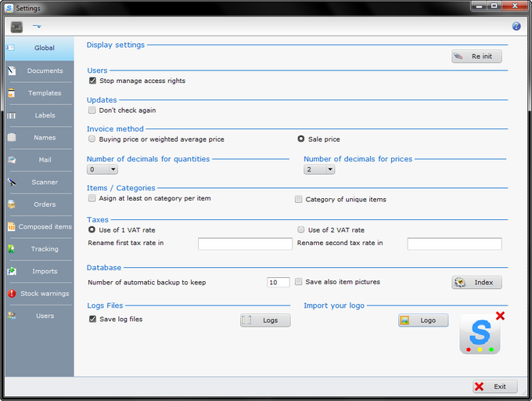
Task: Remove logo with red X icon
Action: pyautogui.click(x=500, y=316)
